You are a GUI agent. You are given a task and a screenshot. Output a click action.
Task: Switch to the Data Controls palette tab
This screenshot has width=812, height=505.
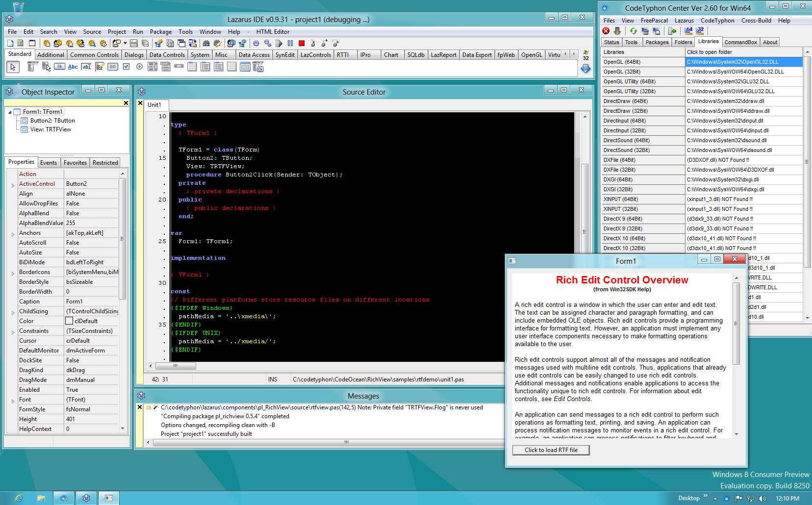pyautogui.click(x=167, y=55)
